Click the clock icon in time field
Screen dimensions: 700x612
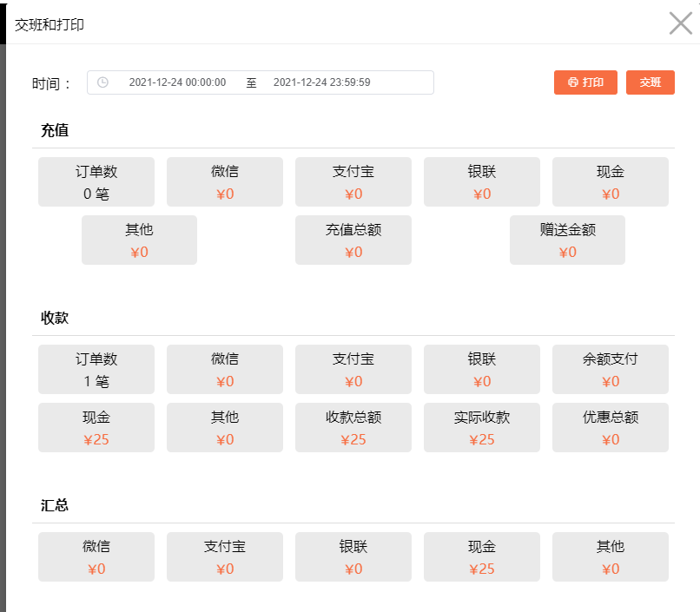[x=102, y=82]
